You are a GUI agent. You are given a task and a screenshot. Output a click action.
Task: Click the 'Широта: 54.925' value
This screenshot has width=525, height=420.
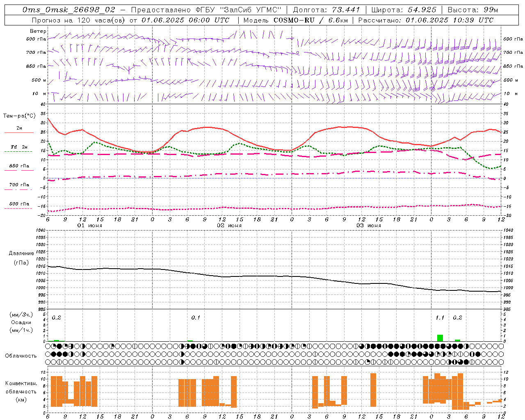(404, 10)
